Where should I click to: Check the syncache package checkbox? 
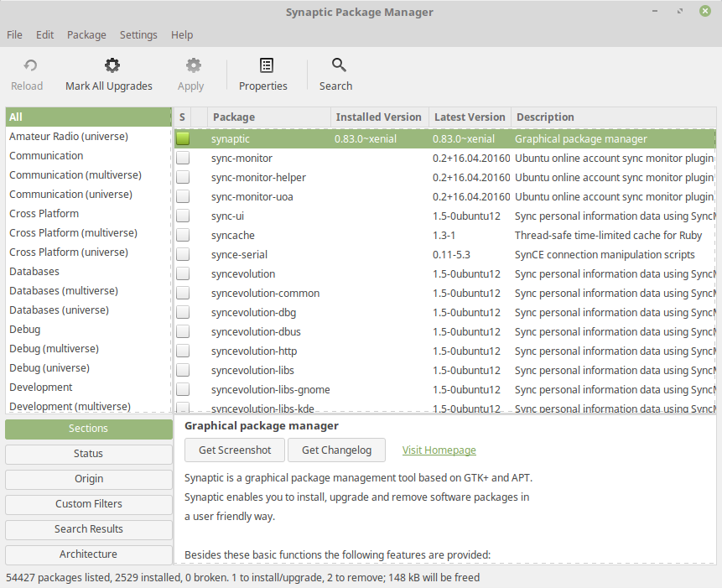click(182, 235)
